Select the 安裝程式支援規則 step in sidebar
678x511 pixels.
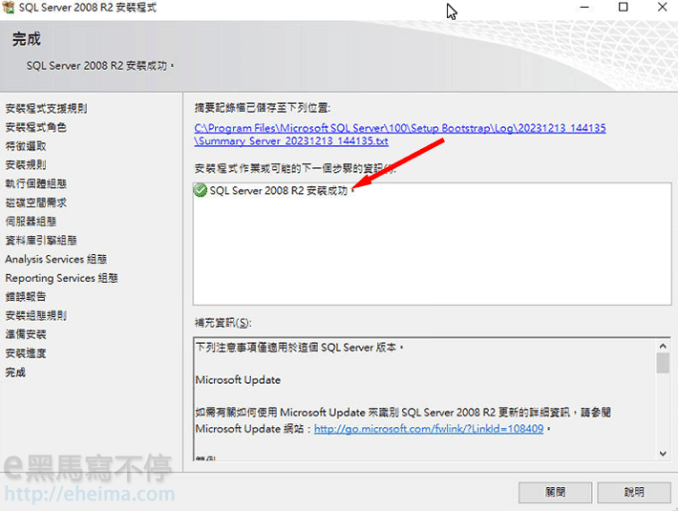[46, 109]
